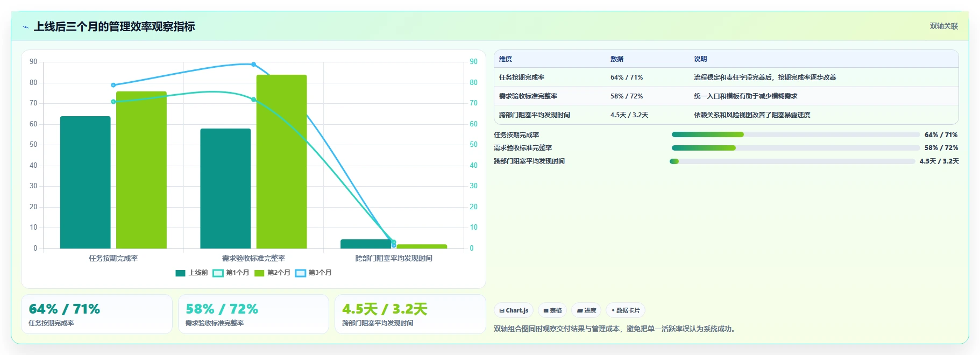Toggle the 第1个月 legend series
Image resolution: width=980 pixels, height=355 pixels.
(x=231, y=273)
